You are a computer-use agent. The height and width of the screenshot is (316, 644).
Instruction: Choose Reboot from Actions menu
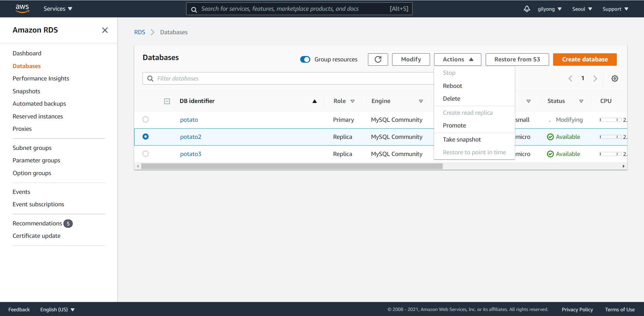click(x=474, y=86)
